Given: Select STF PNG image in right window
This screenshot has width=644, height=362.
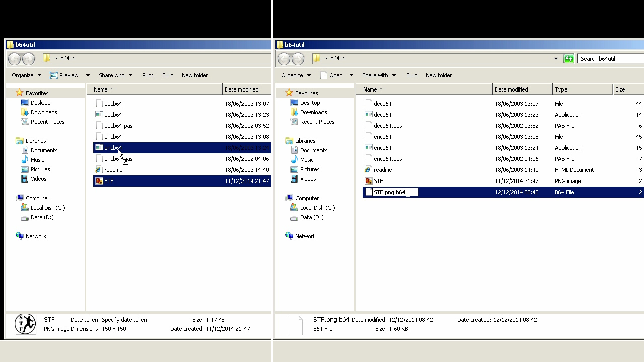Looking at the screenshot, I should (x=503, y=181).
